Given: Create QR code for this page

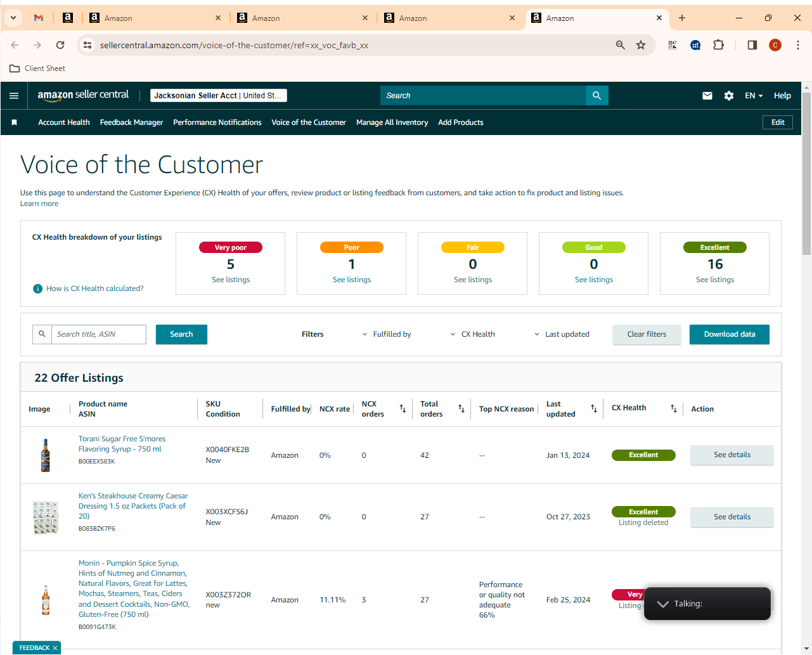Looking at the screenshot, I should pos(673,45).
